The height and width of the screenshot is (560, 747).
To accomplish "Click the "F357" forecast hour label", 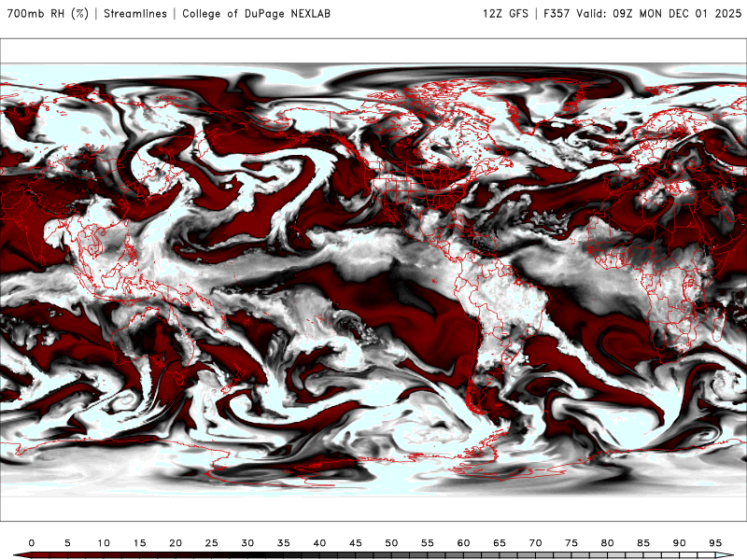I will (x=557, y=13).
